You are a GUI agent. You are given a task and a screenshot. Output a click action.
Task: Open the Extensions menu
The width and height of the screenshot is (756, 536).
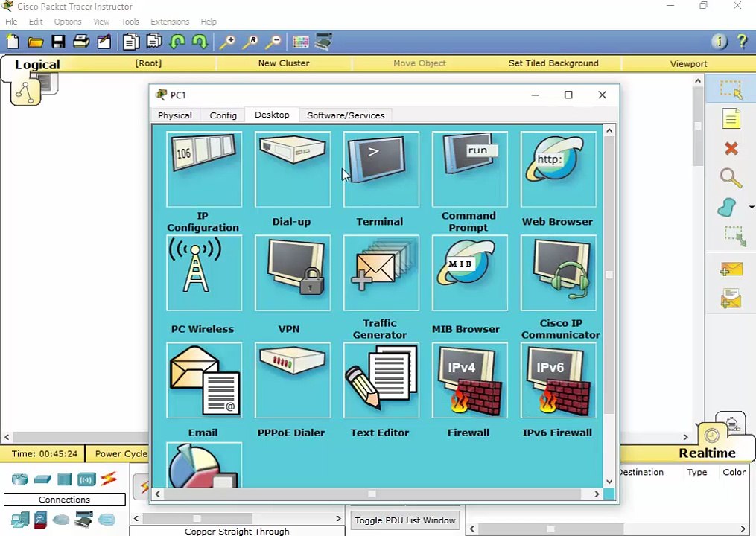click(170, 22)
